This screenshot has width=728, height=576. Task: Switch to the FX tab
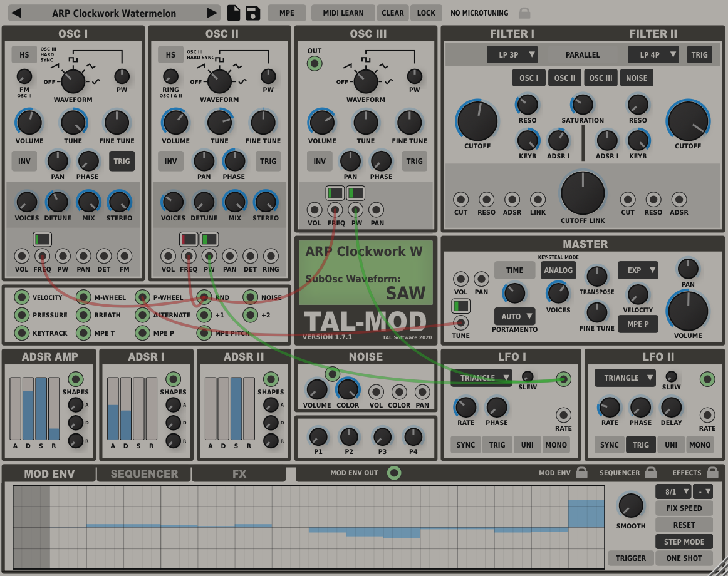(239, 474)
